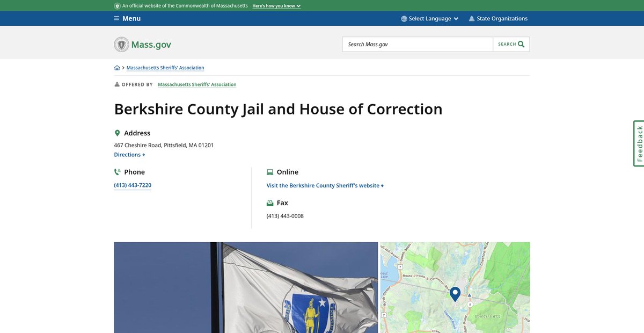Select fax number (413) 443-0008
644x333 pixels.
tap(285, 216)
